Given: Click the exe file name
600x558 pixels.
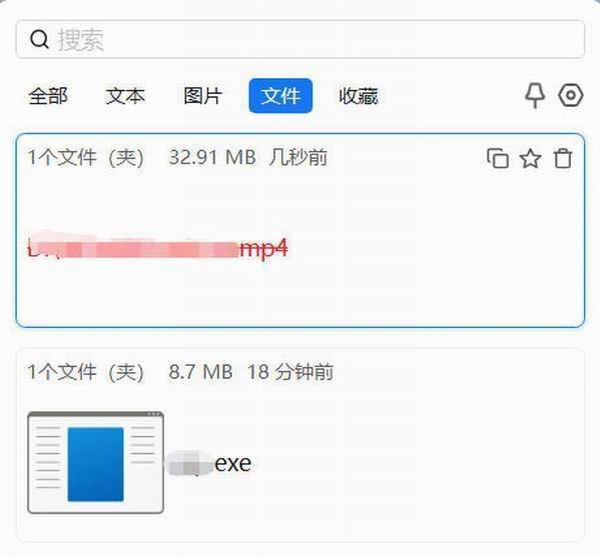Looking at the screenshot, I should pyautogui.click(x=210, y=463).
